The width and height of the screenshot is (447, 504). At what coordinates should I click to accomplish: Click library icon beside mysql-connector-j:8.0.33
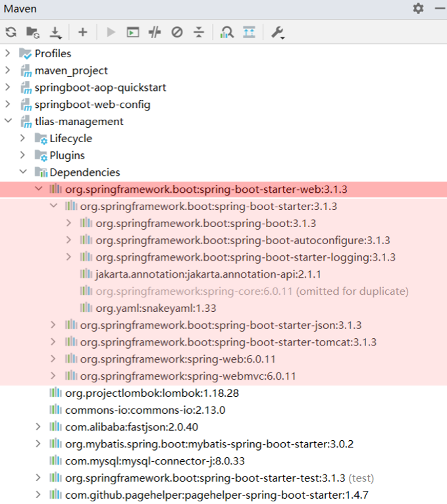[55, 461]
